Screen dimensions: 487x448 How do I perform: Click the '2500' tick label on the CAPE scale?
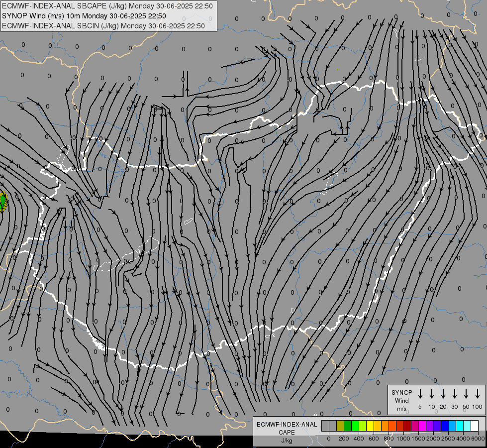448,439
